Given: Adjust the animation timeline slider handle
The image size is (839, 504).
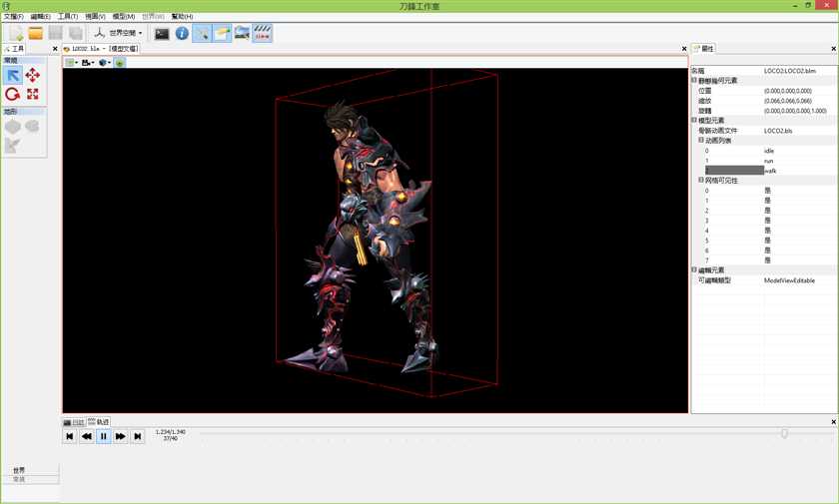Looking at the screenshot, I should [x=784, y=433].
